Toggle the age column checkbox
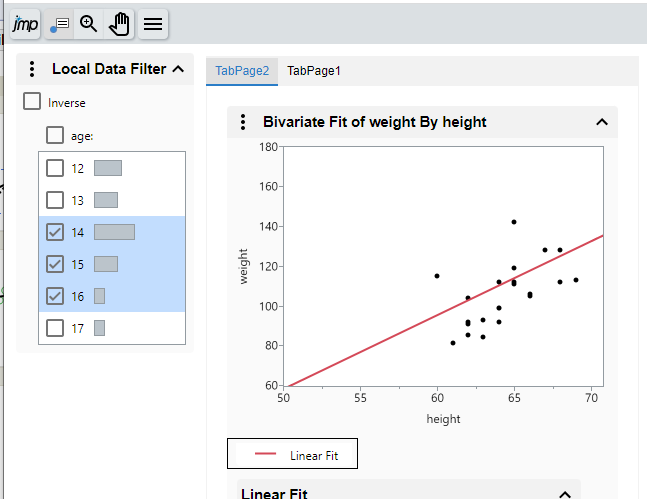Screen dimensions: 647x499 pyautogui.click(x=55, y=136)
